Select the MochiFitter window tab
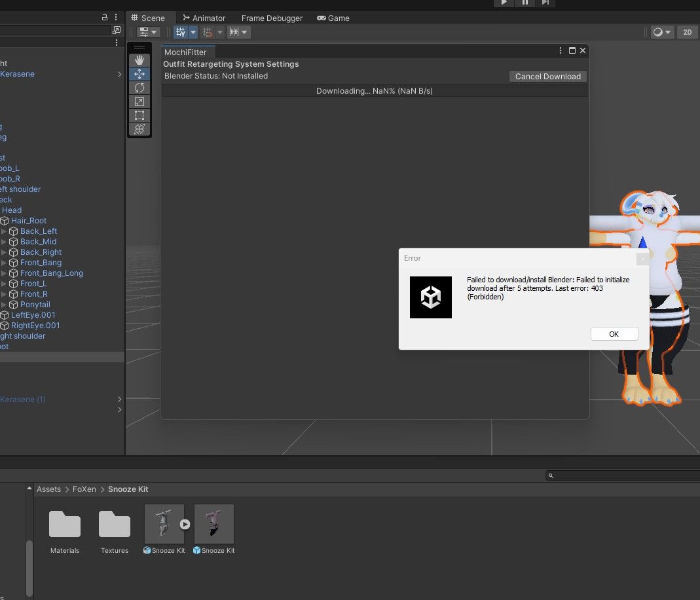This screenshot has width=700, height=600. (x=185, y=52)
